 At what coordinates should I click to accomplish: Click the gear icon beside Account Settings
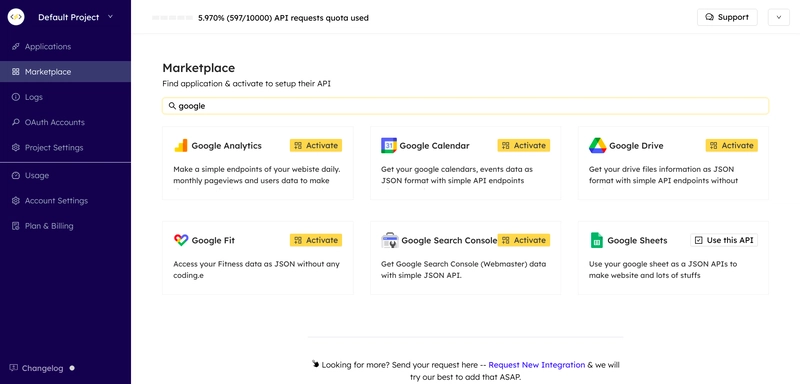pyautogui.click(x=16, y=201)
